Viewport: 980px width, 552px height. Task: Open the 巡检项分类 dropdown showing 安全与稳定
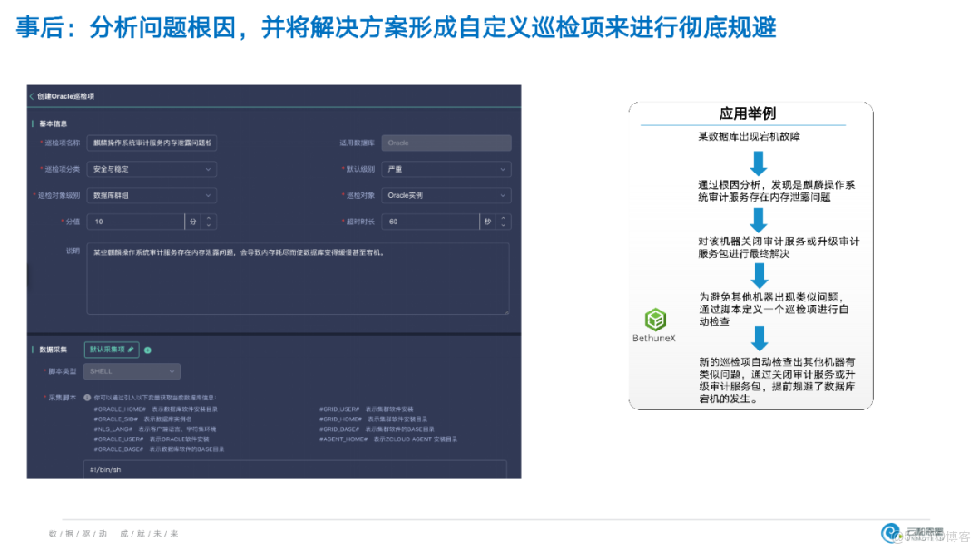pos(152,169)
